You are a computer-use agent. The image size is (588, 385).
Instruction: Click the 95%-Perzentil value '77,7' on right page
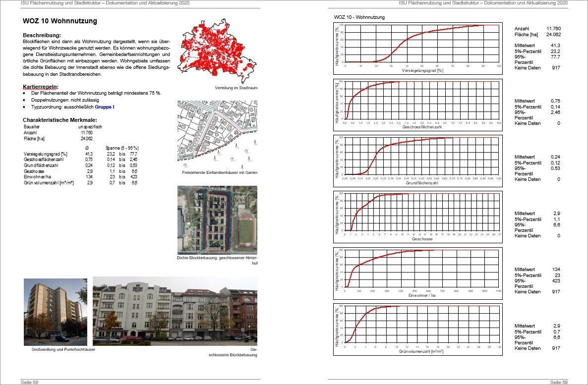[555, 57]
